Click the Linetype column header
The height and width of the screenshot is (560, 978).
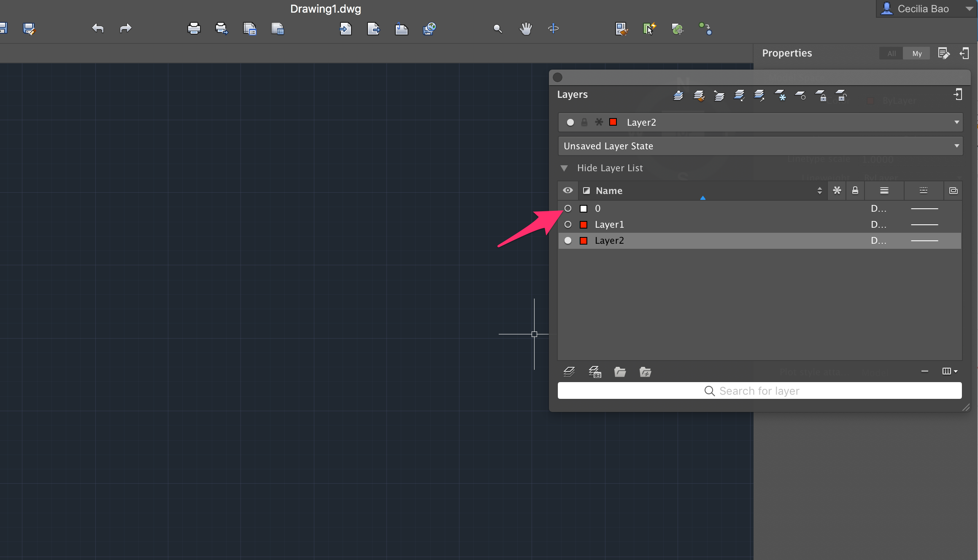point(924,190)
